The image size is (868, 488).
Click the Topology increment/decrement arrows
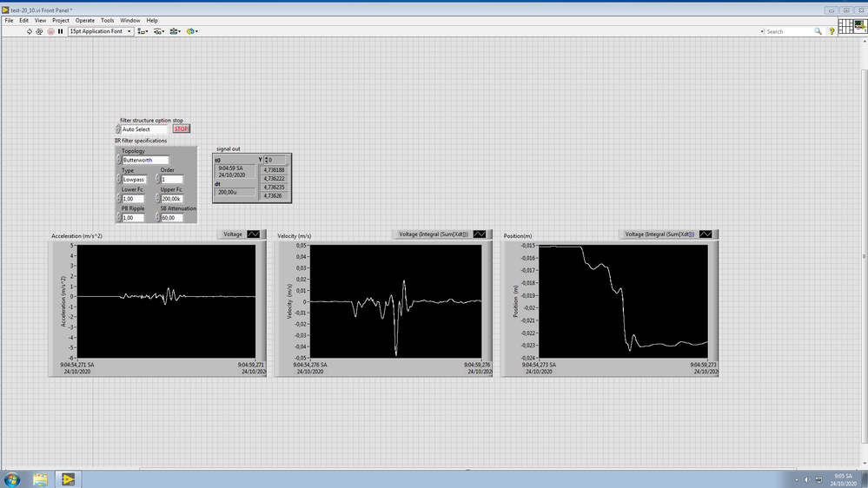pos(118,160)
